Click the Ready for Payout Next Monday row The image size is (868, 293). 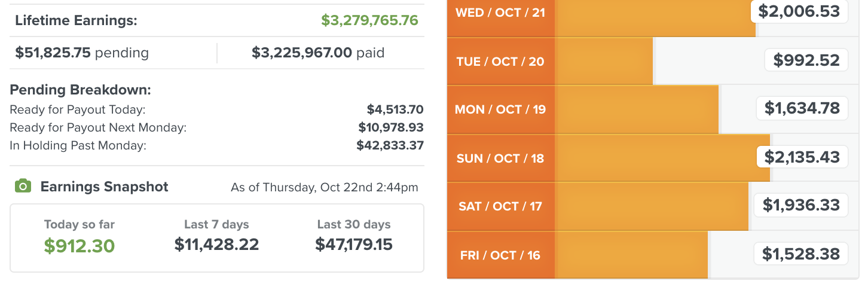pyautogui.click(x=216, y=127)
